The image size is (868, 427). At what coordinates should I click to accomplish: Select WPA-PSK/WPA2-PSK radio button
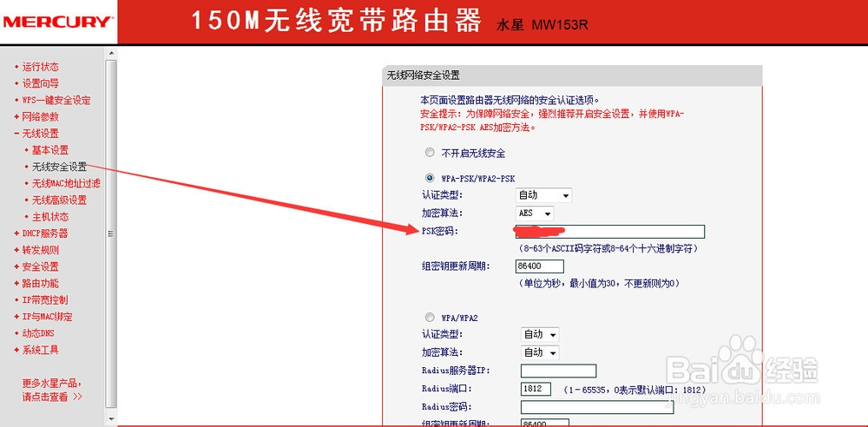pyautogui.click(x=430, y=178)
